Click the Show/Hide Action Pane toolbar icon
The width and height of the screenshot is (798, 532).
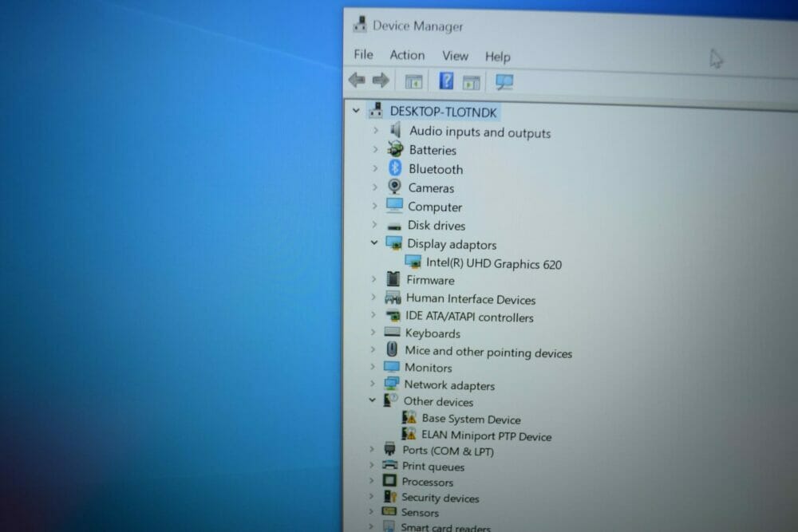[472, 82]
